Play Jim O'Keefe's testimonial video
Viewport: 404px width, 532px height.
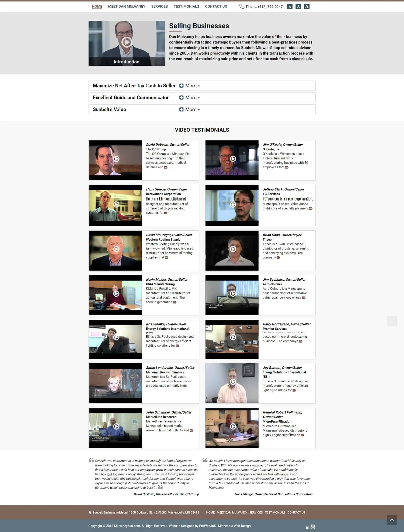233,159
